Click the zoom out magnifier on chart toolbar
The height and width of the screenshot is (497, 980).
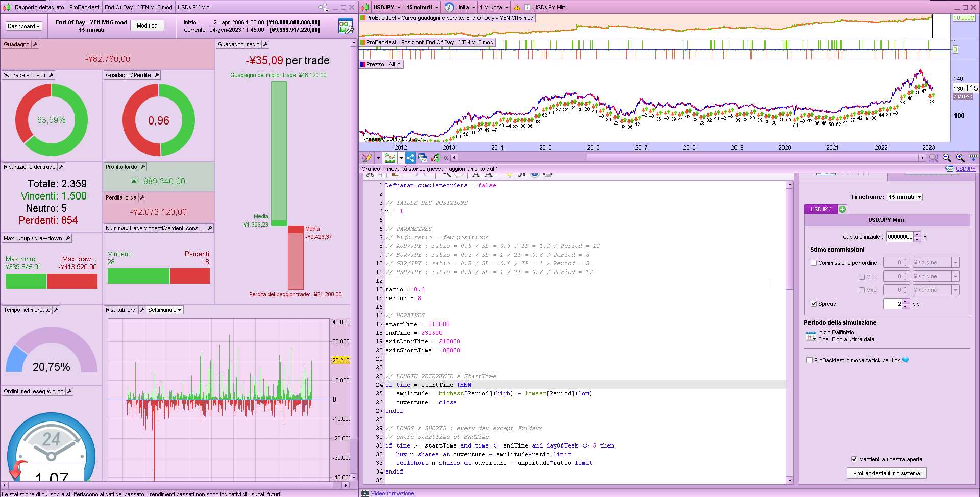947,158
